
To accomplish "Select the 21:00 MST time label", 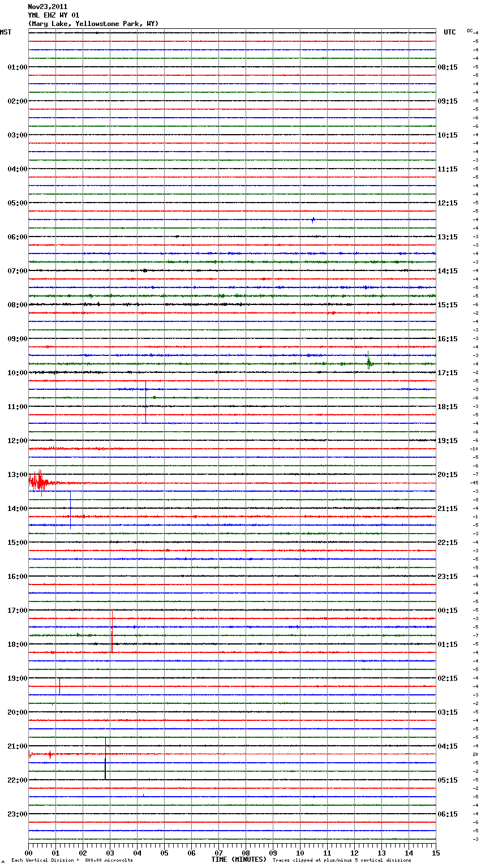I will pyautogui.click(x=17, y=746).
